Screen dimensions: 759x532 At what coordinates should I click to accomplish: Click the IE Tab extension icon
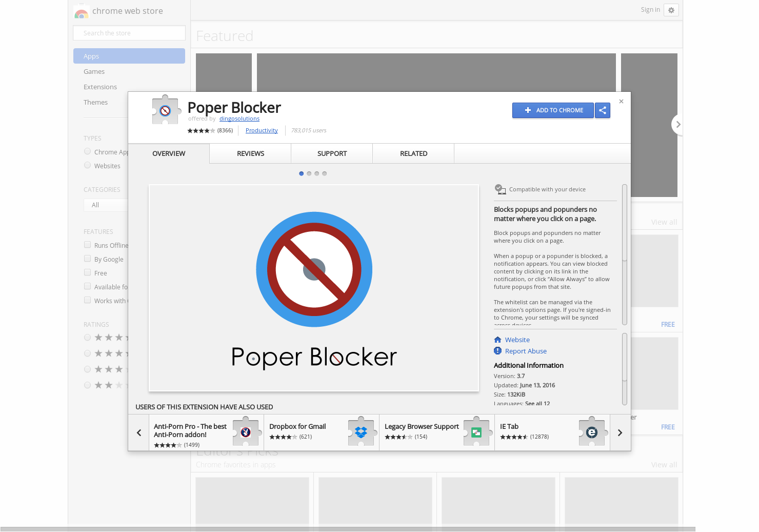592,432
